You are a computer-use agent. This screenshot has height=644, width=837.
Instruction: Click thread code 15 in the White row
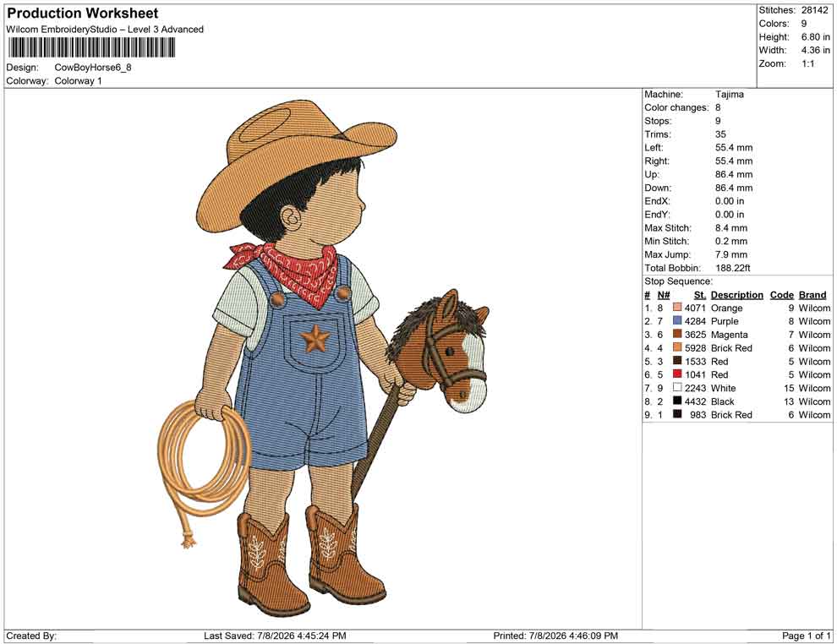click(x=789, y=388)
